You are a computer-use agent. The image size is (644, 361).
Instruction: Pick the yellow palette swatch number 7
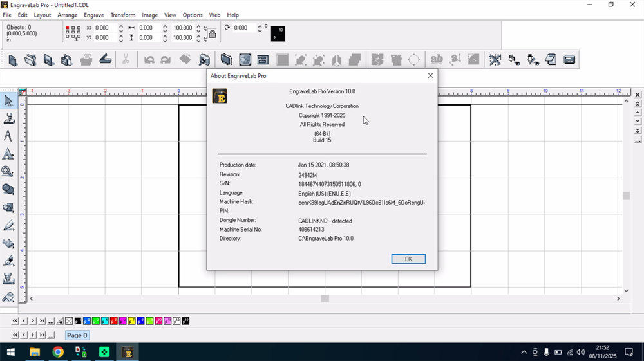coord(131,321)
